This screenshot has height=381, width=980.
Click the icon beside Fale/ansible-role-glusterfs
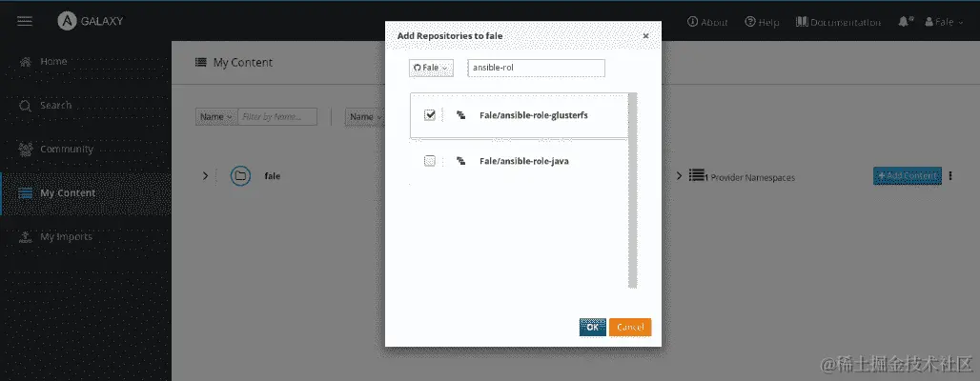pyautogui.click(x=461, y=115)
